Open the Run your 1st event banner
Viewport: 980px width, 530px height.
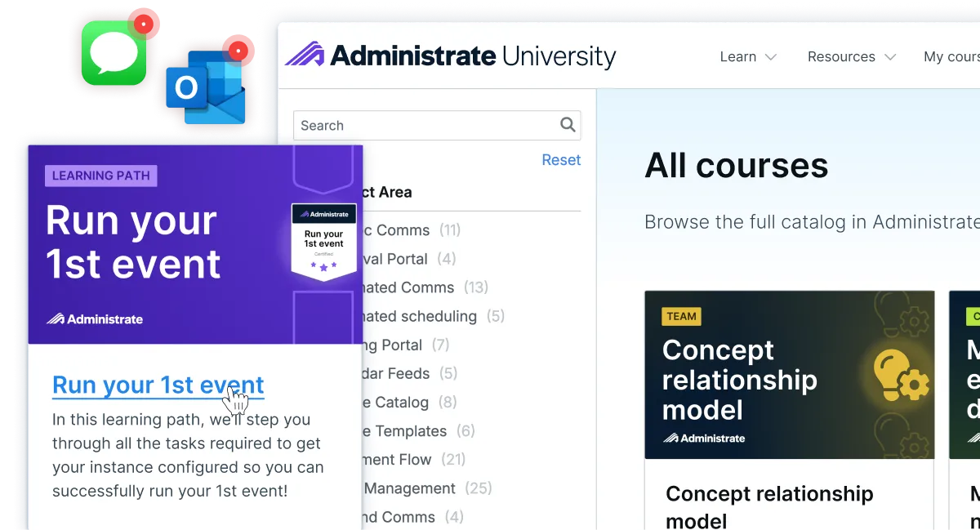(195, 244)
